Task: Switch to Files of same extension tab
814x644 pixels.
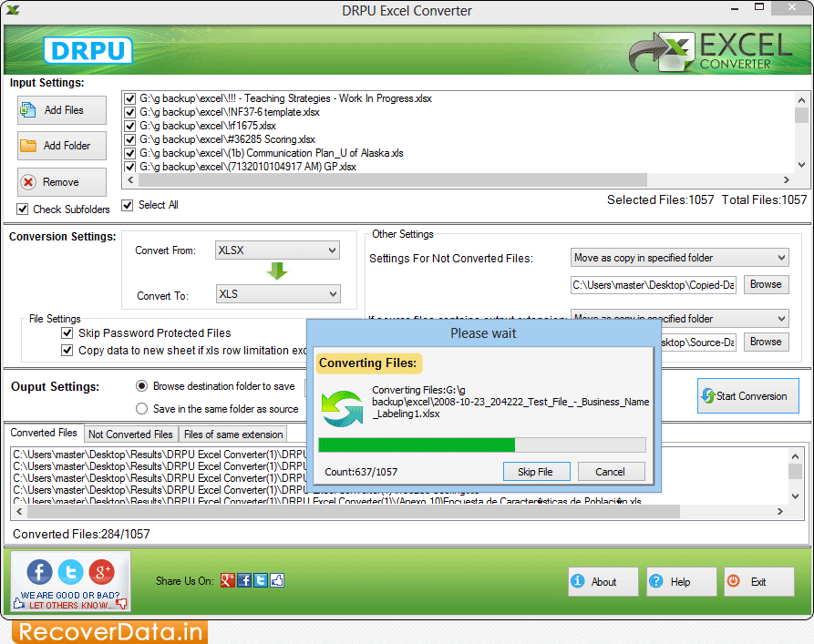Action: 233,434
